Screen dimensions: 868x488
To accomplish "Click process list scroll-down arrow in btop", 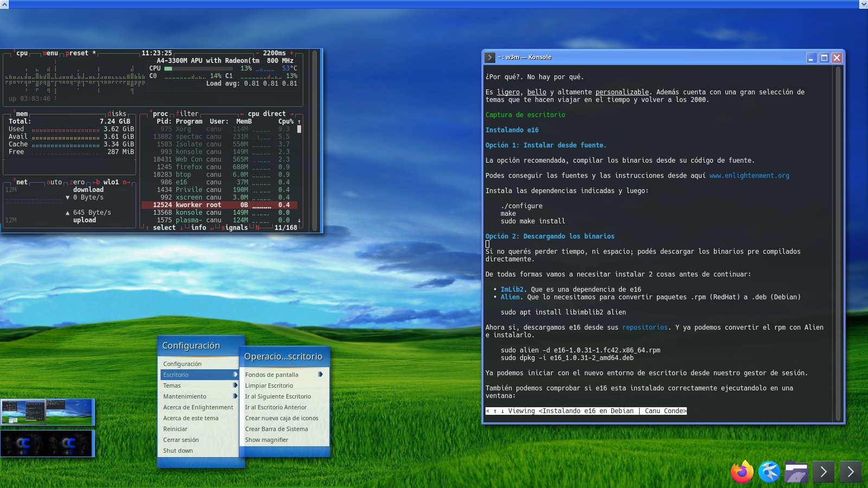I will tap(299, 220).
